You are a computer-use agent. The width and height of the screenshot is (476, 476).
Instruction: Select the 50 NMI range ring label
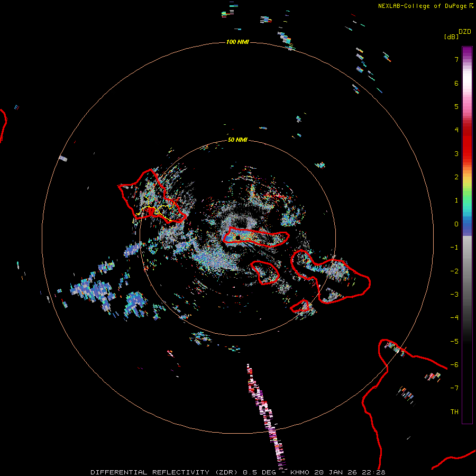pos(237,140)
